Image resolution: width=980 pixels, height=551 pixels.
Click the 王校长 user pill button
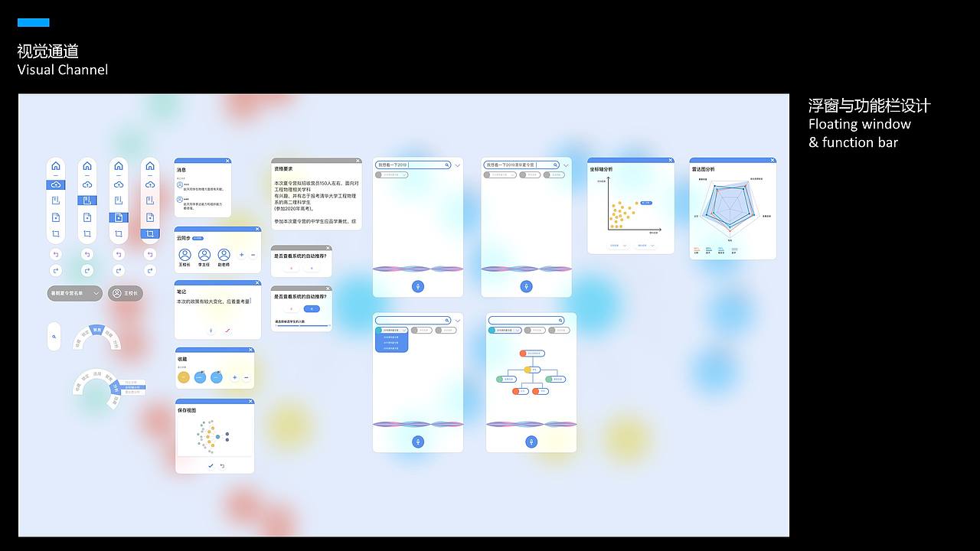125,293
